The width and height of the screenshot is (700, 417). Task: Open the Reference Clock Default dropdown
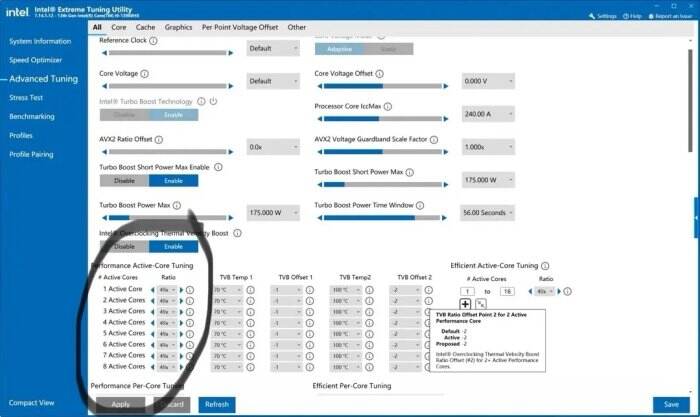coord(273,48)
